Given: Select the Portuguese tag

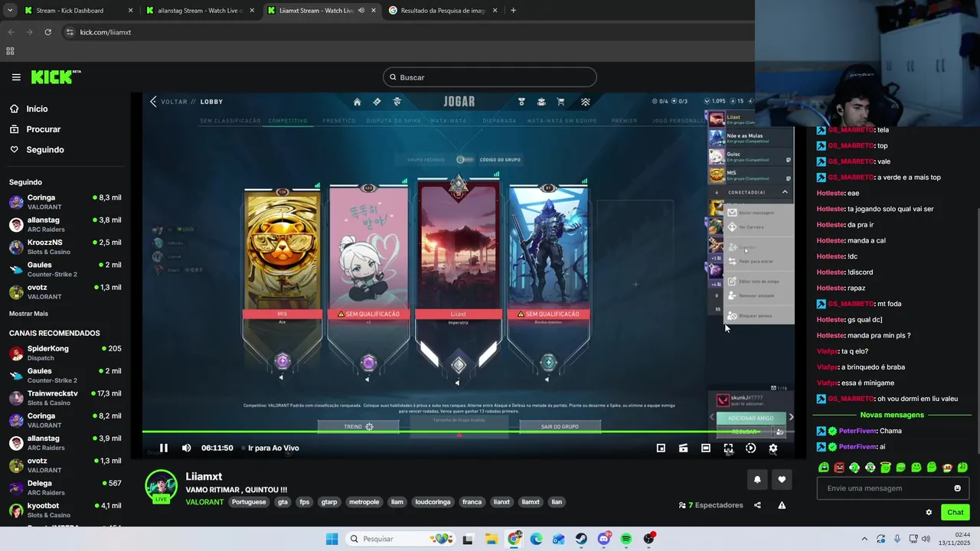Looking at the screenshot, I should (249, 502).
